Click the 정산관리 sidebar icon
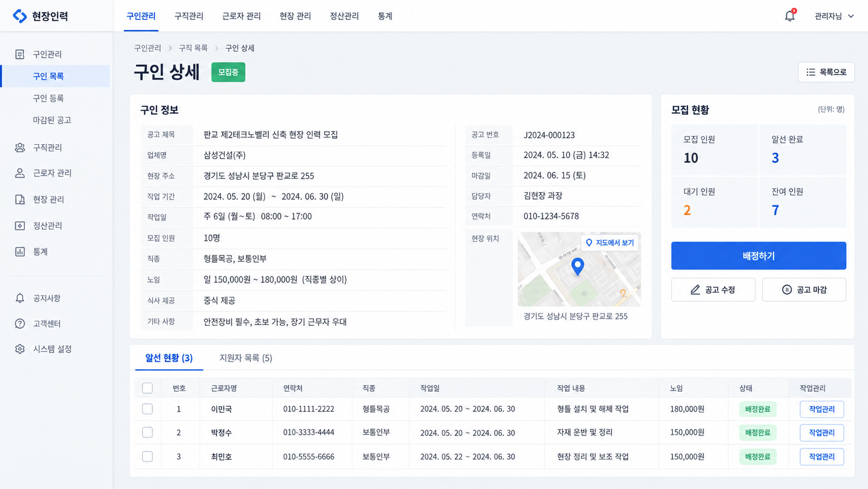 pos(20,226)
